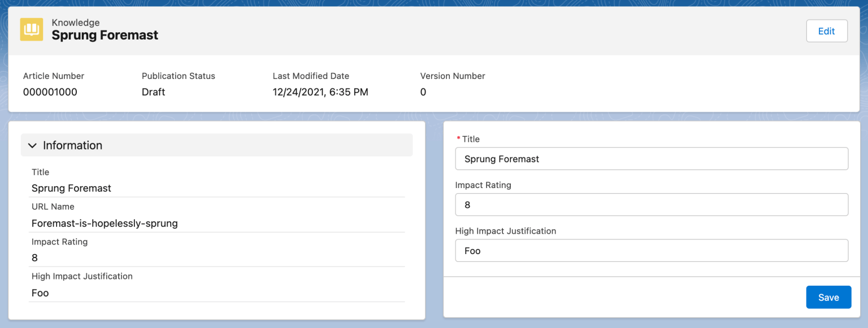Select the article number 000001000

pos(50,92)
